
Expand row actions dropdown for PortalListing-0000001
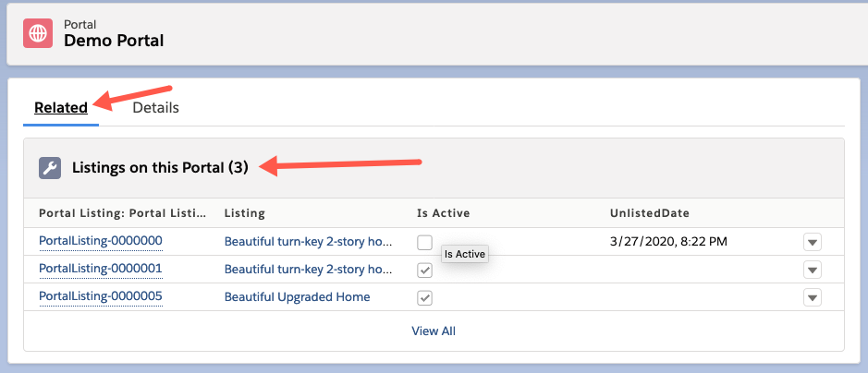(812, 271)
